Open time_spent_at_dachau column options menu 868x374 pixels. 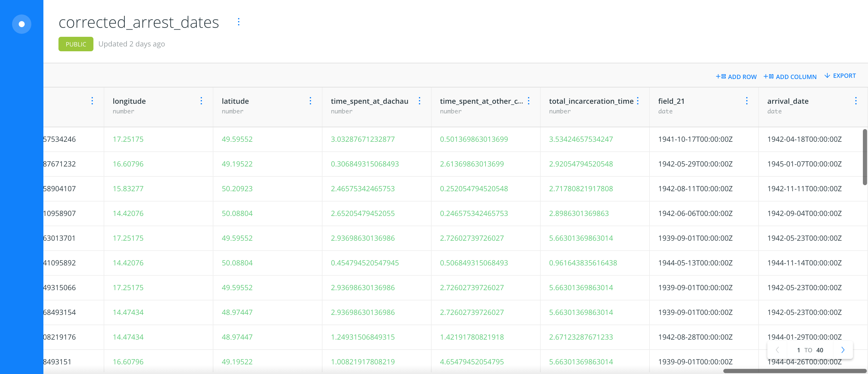[x=419, y=101]
